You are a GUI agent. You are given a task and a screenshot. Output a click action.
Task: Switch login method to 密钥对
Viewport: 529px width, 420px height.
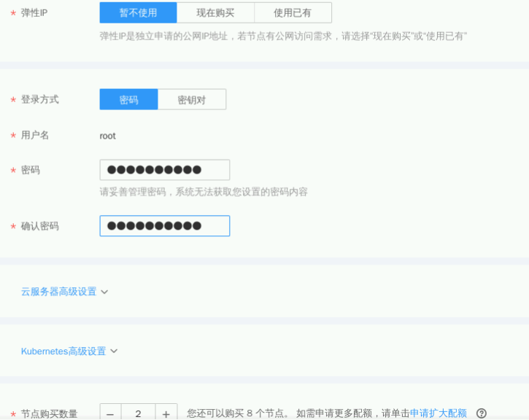click(192, 100)
